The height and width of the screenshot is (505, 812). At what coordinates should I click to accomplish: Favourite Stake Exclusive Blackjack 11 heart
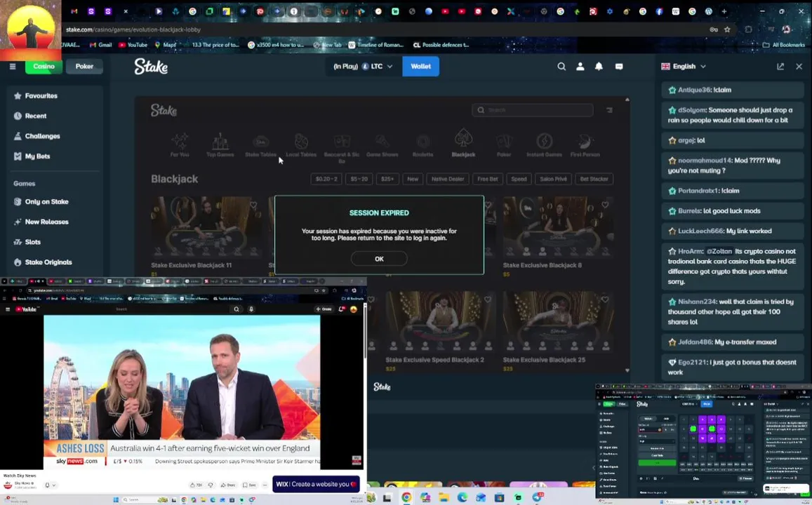[x=253, y=205]
